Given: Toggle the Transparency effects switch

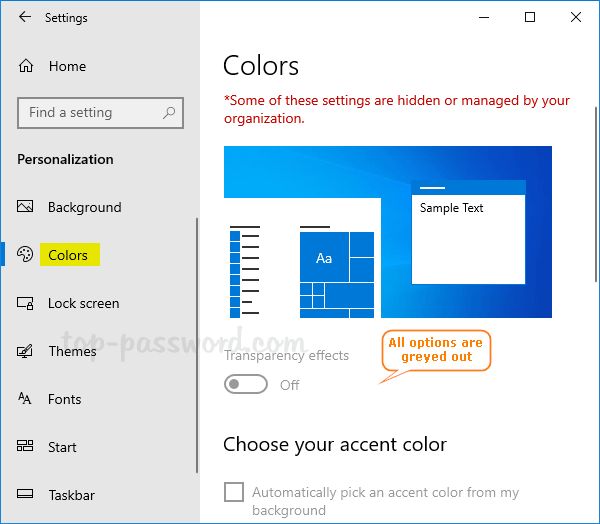Looking at the screenshot, I should click(246, 385).
